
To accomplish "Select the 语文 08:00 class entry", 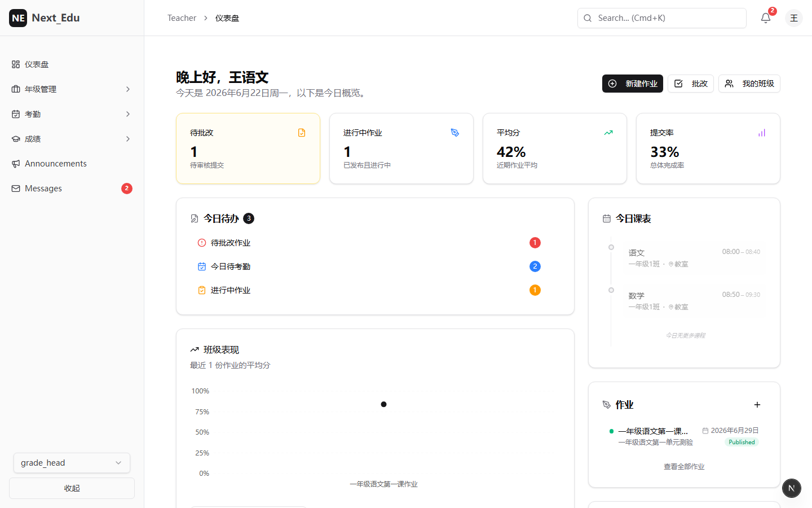I will click(694, 258).
